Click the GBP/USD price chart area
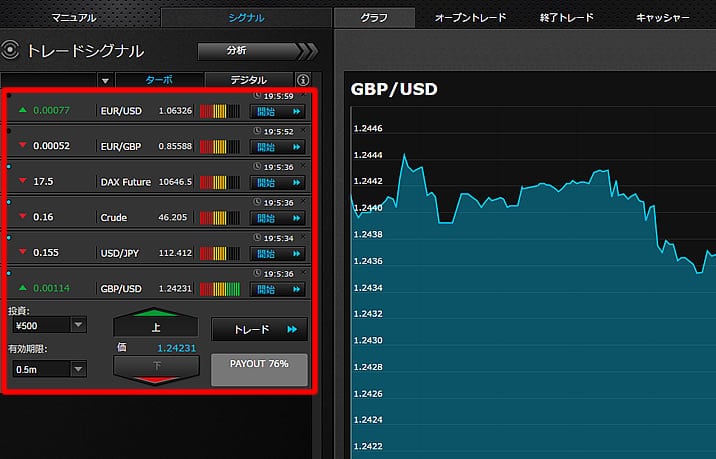The width and height of the screenshot is (716, 459). (x=533, y=283)
